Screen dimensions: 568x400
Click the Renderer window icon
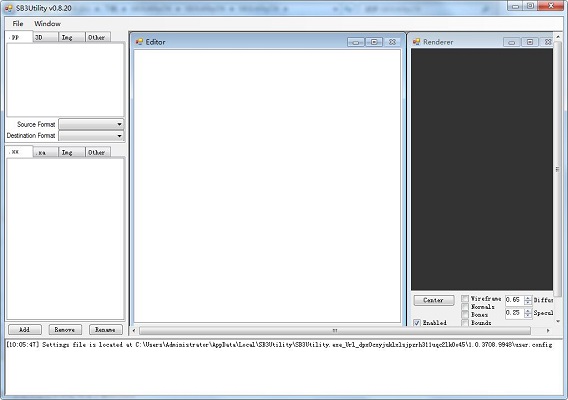click(x=417, y=42)
